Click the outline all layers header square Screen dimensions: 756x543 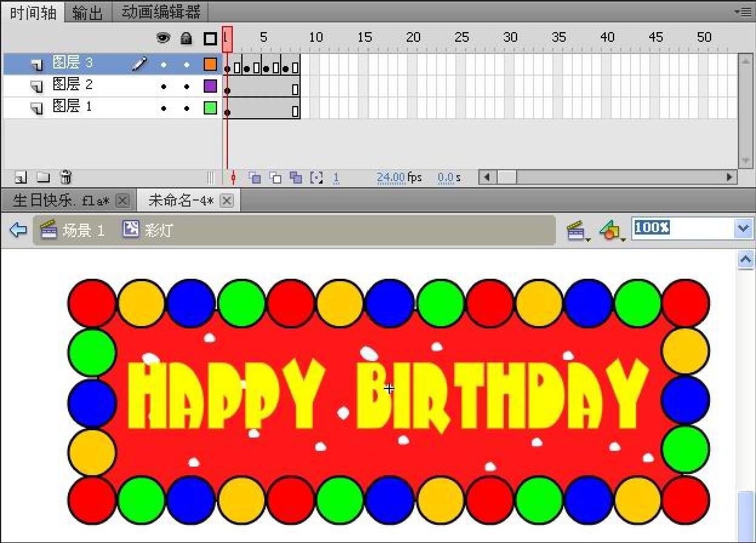pos(210,39)
